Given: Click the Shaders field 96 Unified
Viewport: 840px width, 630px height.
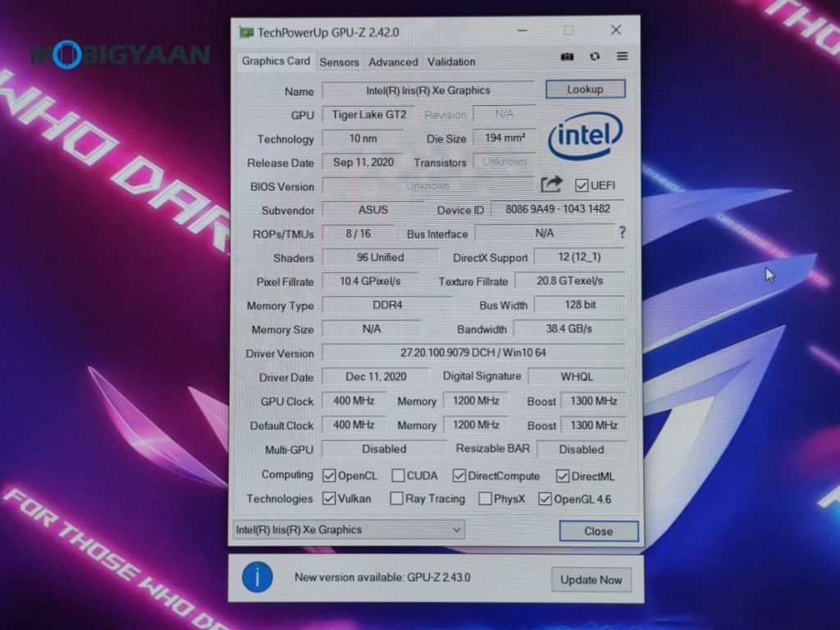Looking at the screenshot, I should 381,258.
